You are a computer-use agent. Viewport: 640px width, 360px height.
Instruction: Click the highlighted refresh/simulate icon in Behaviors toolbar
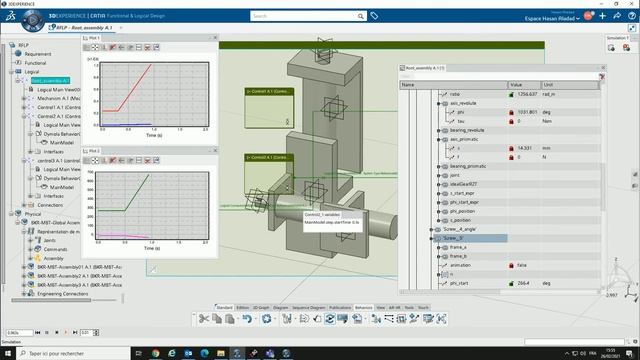point(330,319)
